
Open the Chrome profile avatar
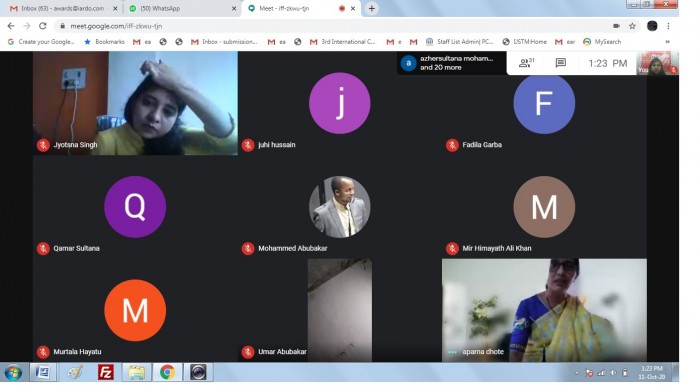click(652, 26)
